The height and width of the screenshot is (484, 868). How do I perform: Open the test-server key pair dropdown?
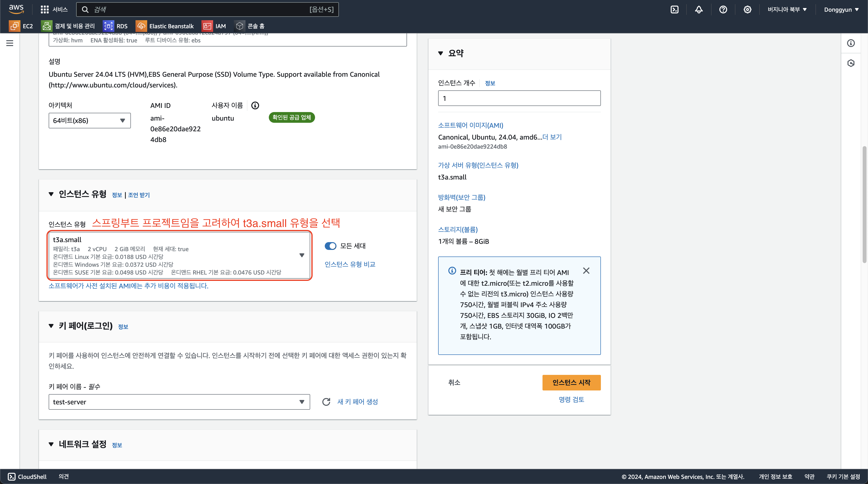(x=179, y=402)
